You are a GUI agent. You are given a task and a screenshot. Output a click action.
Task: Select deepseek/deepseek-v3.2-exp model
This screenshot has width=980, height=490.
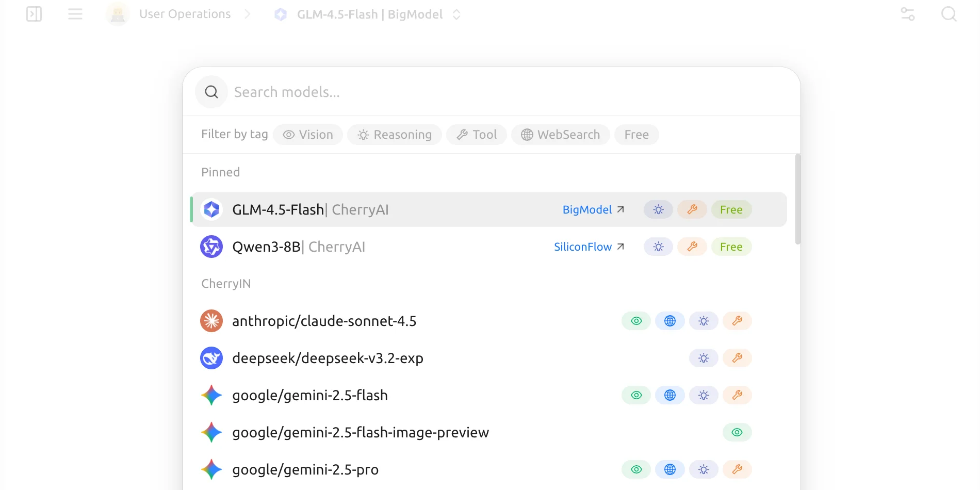click(489, 358)
